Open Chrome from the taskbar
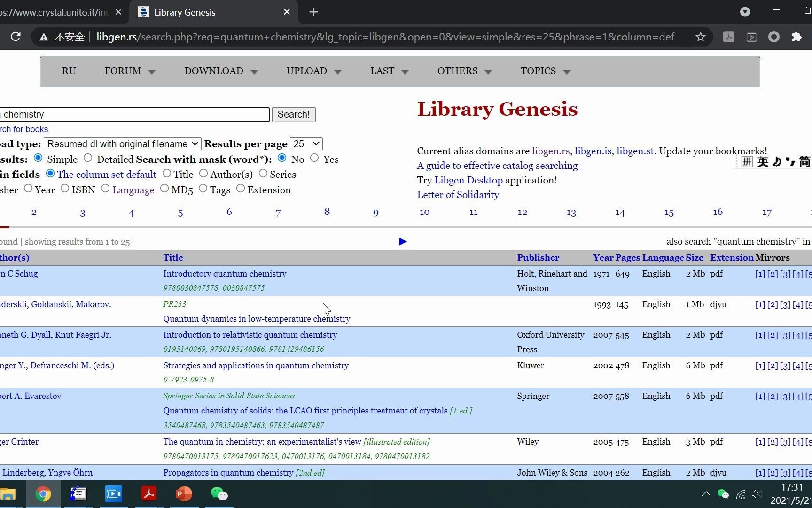812x508 pixels. pyautogui.click(x=43, y=494)
